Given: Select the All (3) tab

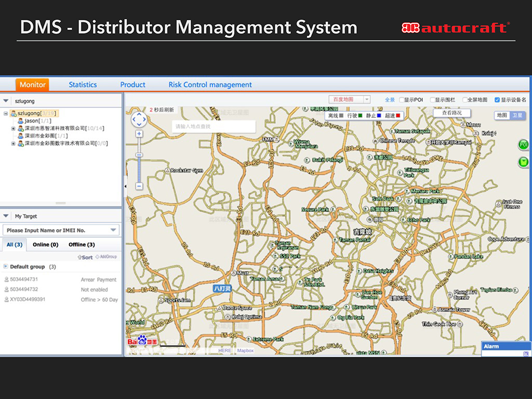Looking at the screenshot, I should pyautogui.click(x=15, y=245).
